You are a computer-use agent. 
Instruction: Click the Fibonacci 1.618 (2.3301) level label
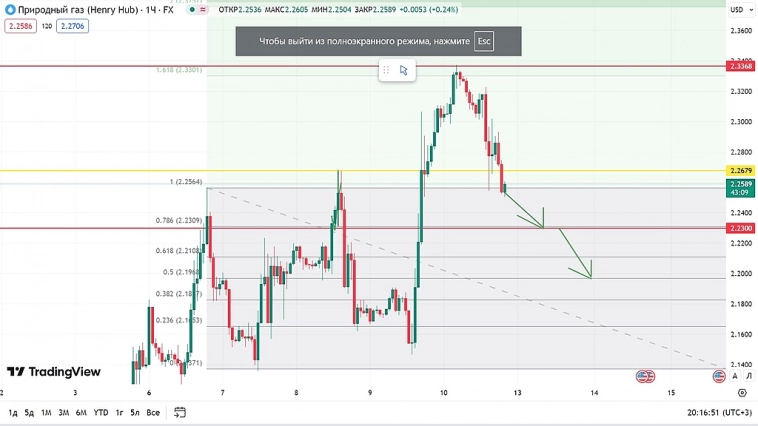(178, 70)
